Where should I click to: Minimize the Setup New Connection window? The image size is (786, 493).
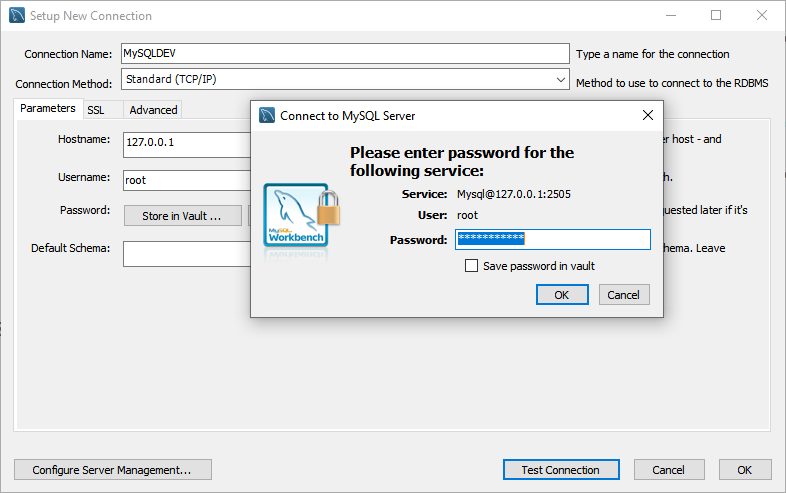point(669,16)
